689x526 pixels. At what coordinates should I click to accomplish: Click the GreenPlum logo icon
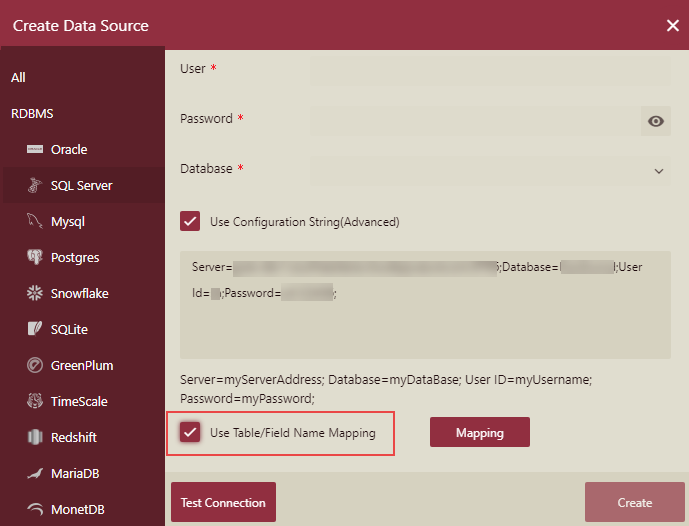click(x=35, y=365)
